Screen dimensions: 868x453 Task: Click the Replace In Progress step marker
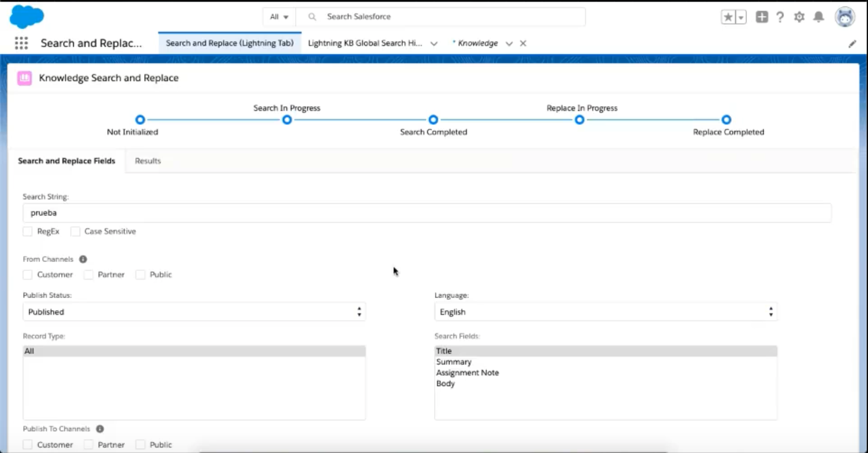(580, 120)
